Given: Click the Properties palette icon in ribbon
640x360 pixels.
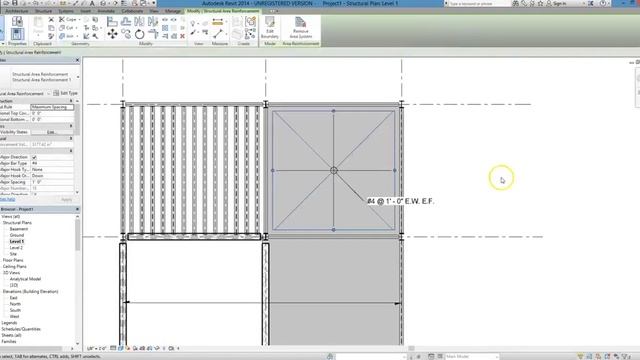Looking at the screenshot, I should tap(17, 34).
